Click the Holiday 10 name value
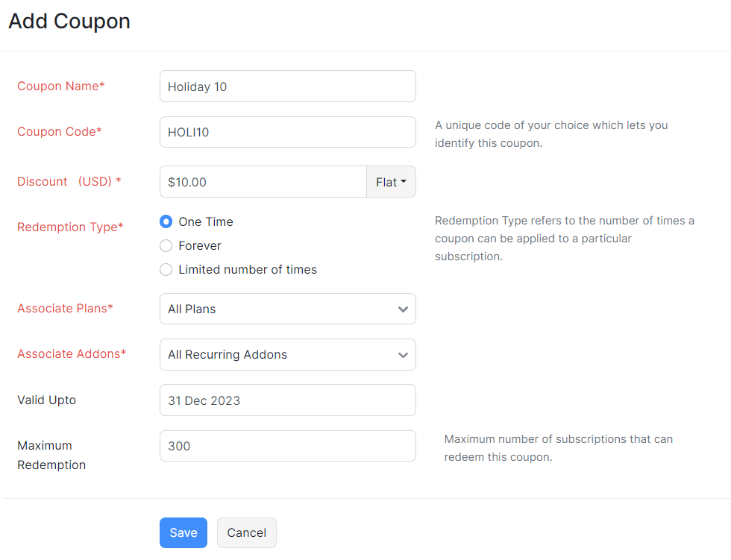Screen dimensions: 731x560 [x=196, y=86]
